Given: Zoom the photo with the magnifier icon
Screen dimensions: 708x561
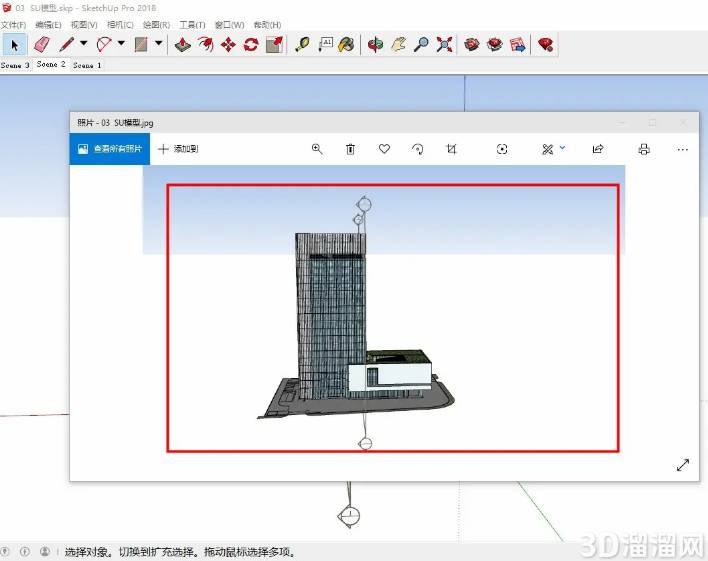Looking at the screenshot, I should click(x=317, y=149).
